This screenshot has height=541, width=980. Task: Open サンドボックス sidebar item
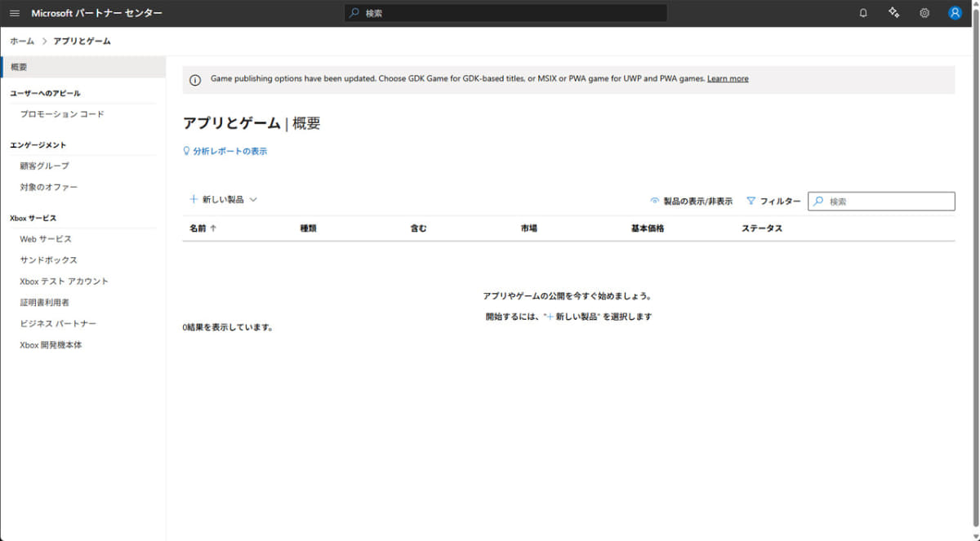(49, 260)
